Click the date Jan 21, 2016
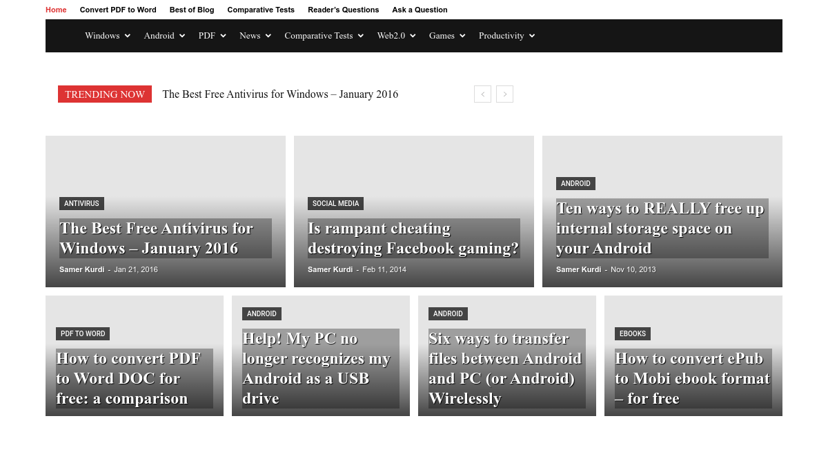Screen dimensions: 828x465 (x=136, y=269)
